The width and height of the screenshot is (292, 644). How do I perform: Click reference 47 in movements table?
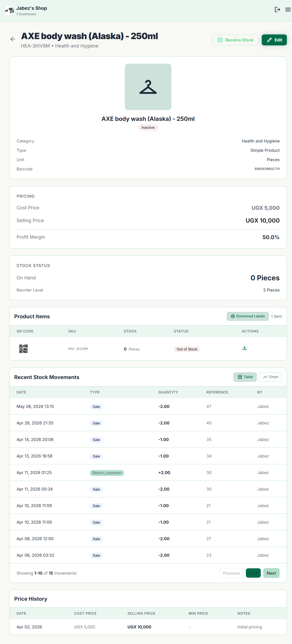click(209, 407)
